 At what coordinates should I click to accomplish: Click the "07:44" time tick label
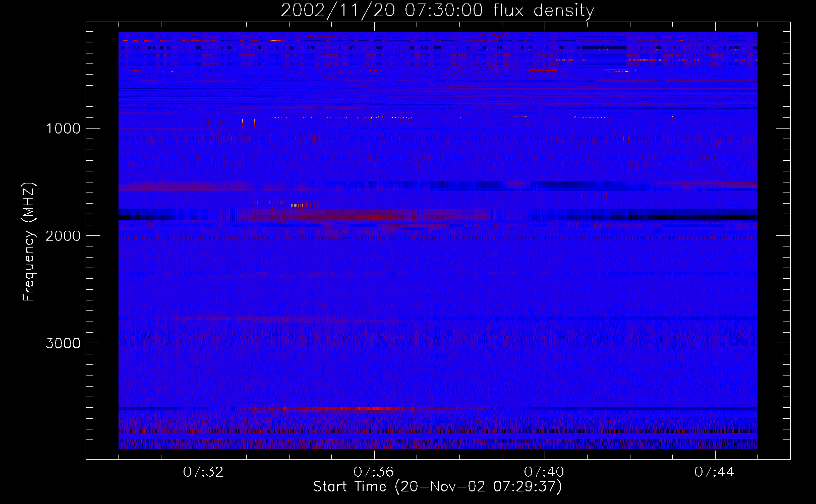715,472
